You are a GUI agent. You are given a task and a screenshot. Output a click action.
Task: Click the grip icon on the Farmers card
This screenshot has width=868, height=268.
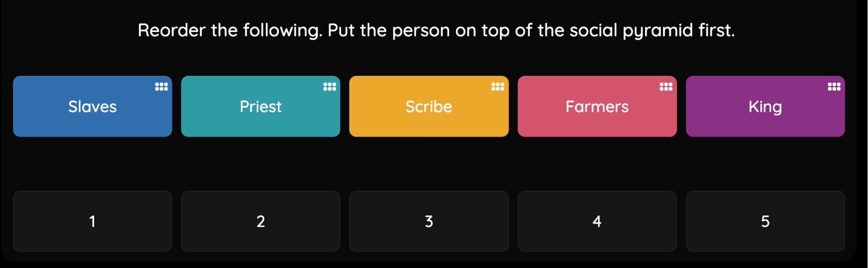pyautogui.click(x=666, y=87)
